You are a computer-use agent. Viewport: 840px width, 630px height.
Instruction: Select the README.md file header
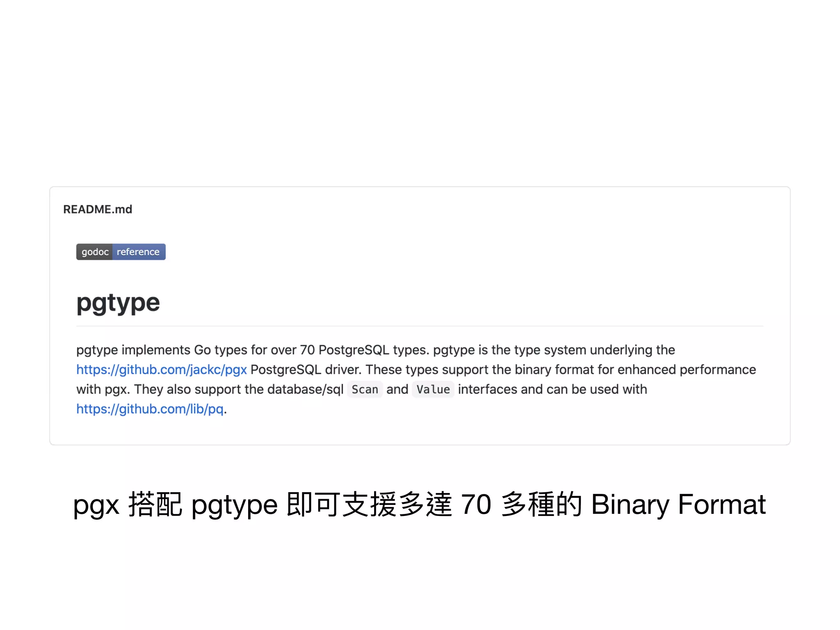[98, 209]
